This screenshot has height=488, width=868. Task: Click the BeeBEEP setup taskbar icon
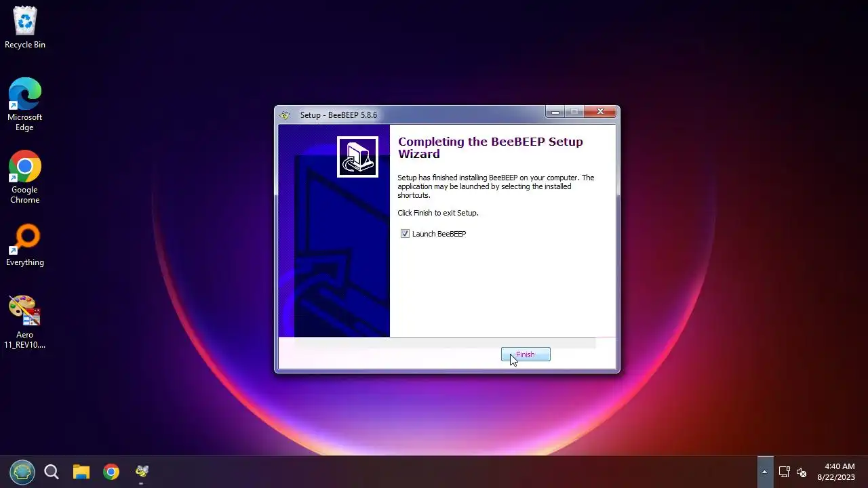point(142,472)
